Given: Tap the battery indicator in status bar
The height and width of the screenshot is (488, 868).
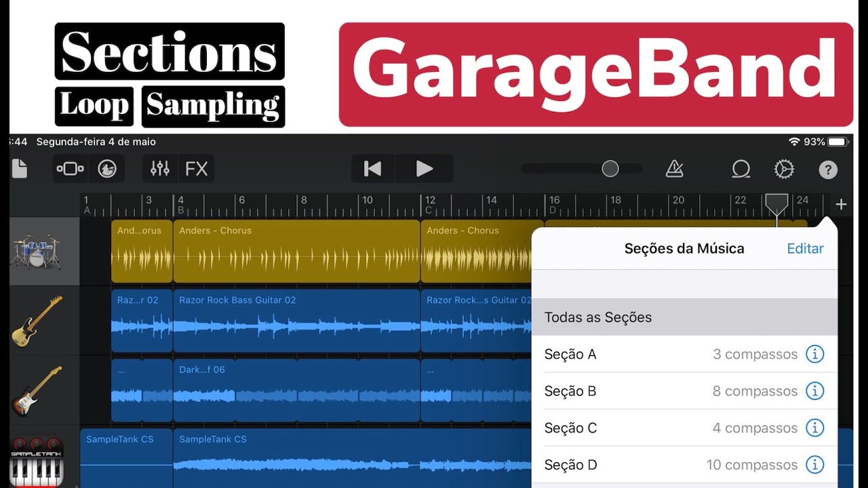Looking at the screenshot, I should point(837,142).
